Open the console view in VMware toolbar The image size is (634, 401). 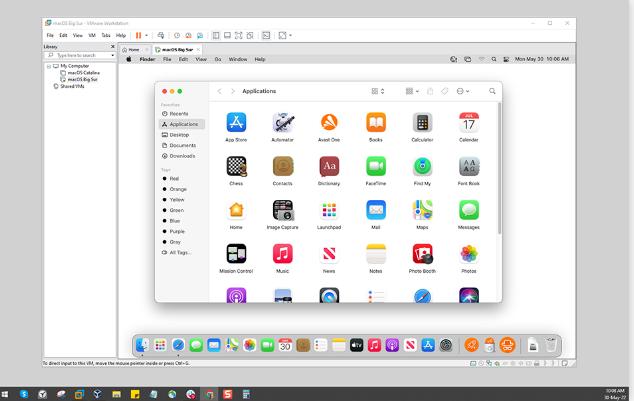coord(266,36)
